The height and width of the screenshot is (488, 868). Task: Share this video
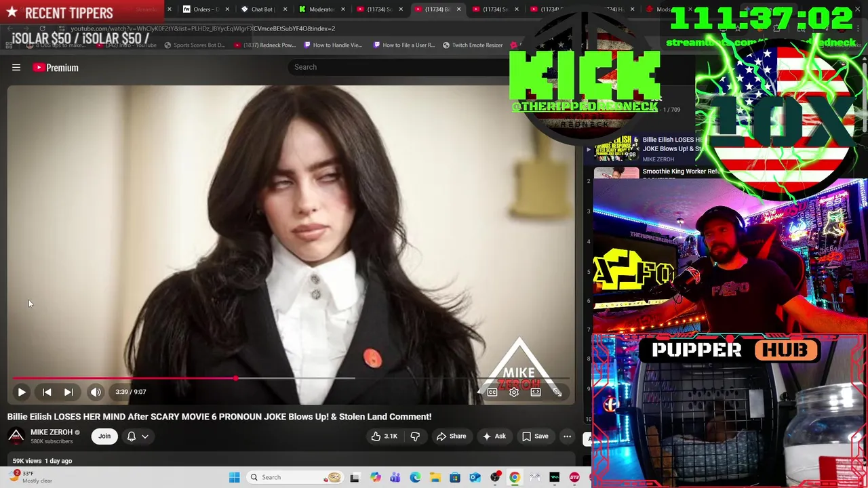click(x=451, y=436)
